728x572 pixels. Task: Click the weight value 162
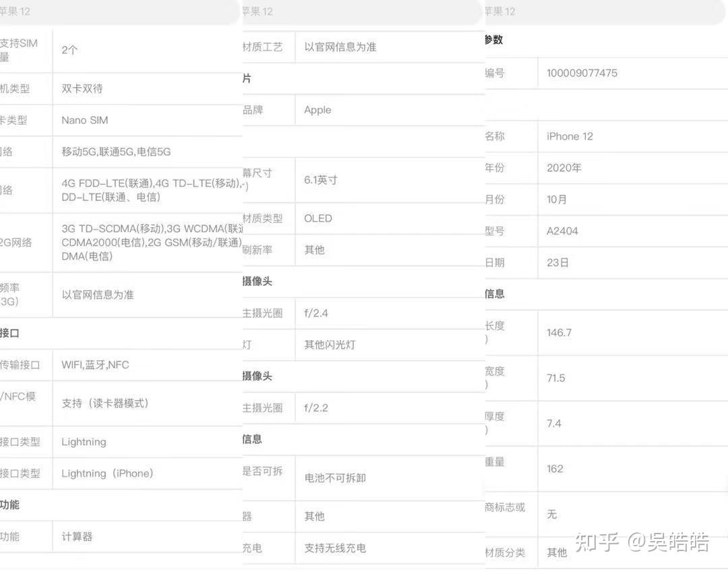(x=555, y=469)
